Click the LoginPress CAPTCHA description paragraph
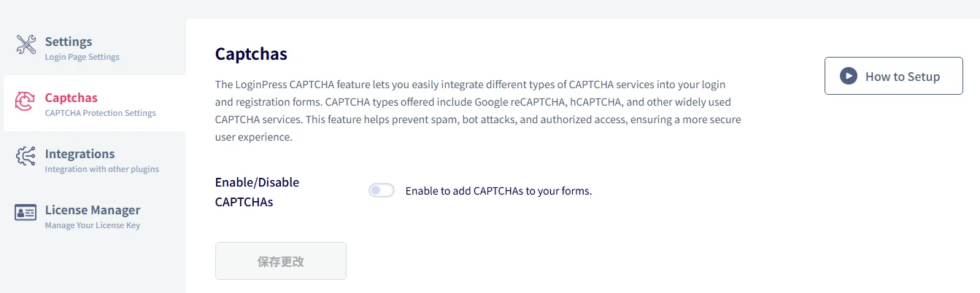Screen dimensions: 980x293 [x=478, y=111]
